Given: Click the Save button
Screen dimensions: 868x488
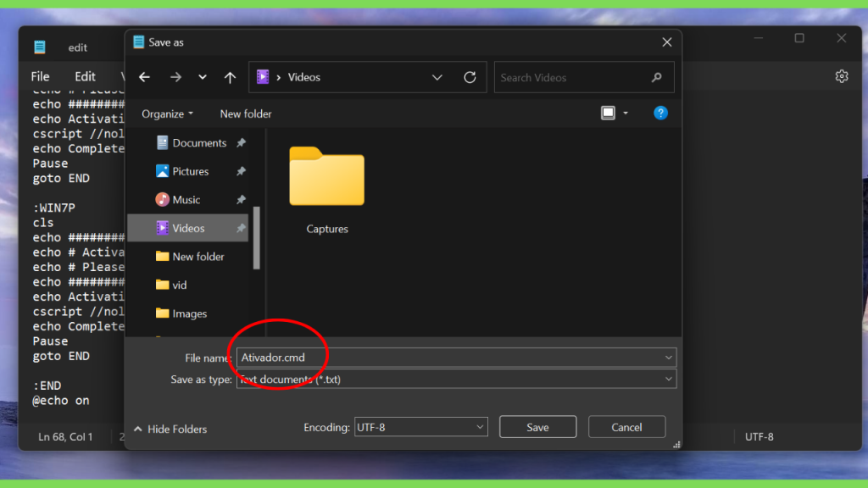Looking at the screenshot, I should pyautogui.click(x=537, y=427).
